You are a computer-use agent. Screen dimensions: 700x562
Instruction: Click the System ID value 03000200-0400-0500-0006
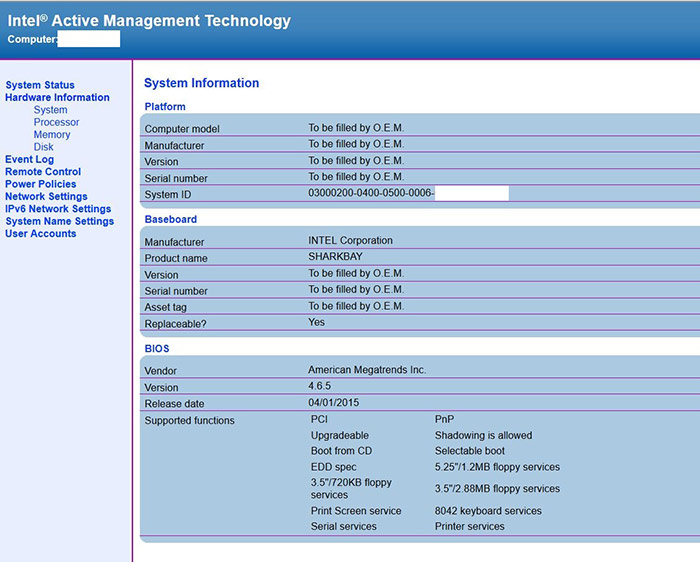tap(371, 193)
